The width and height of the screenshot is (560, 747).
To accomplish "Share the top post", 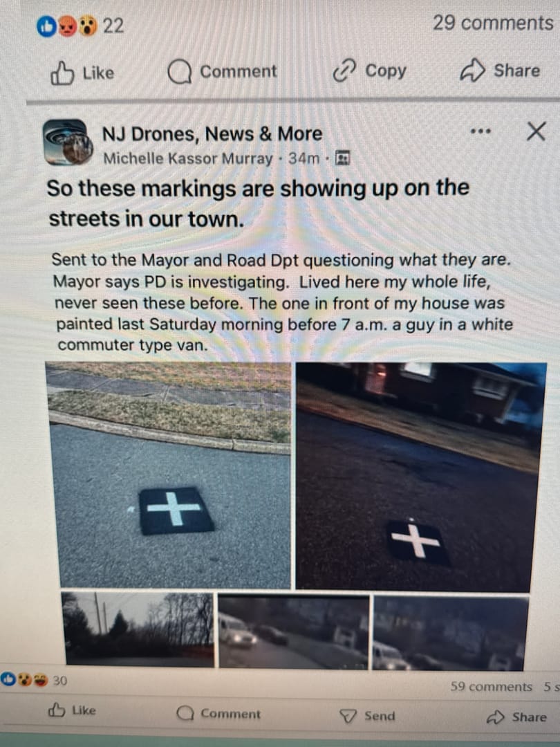I will click(x=500, y=71).
